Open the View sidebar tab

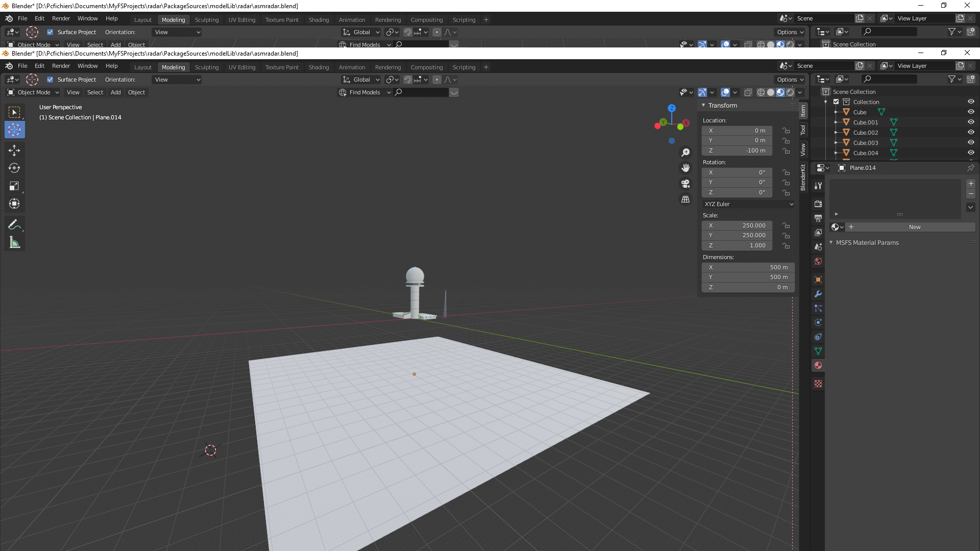(803, 149)
